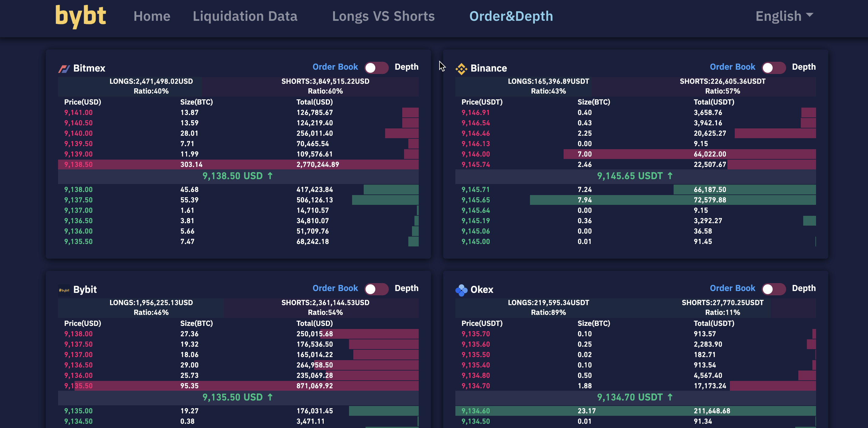Screen dimensions: 868x428
Task: Open Liquidation Data menu item
Action: click(245, 16)
